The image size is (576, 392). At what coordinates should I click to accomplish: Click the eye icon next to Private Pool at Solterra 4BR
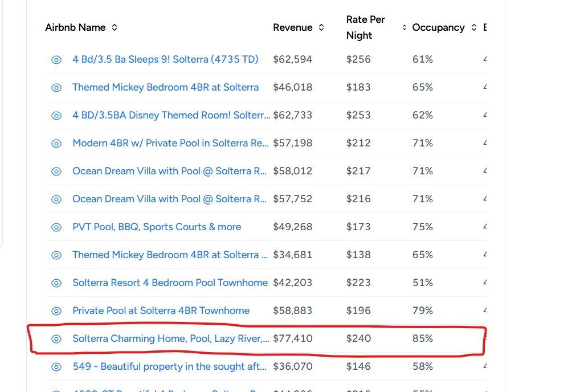point(56,311)
